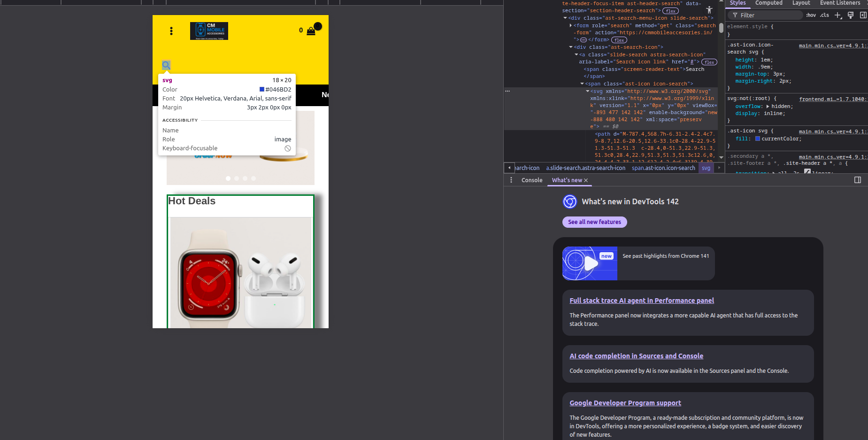Click the breadcrumb scroll-left arrow
The image size is (868, 440).
tap(509, 168)
